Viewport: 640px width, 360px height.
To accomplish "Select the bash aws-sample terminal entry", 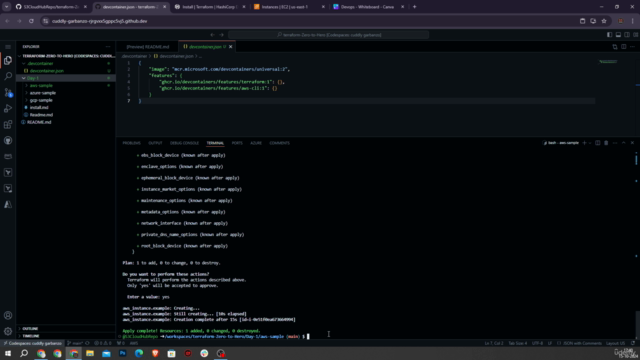I will 561,143.
